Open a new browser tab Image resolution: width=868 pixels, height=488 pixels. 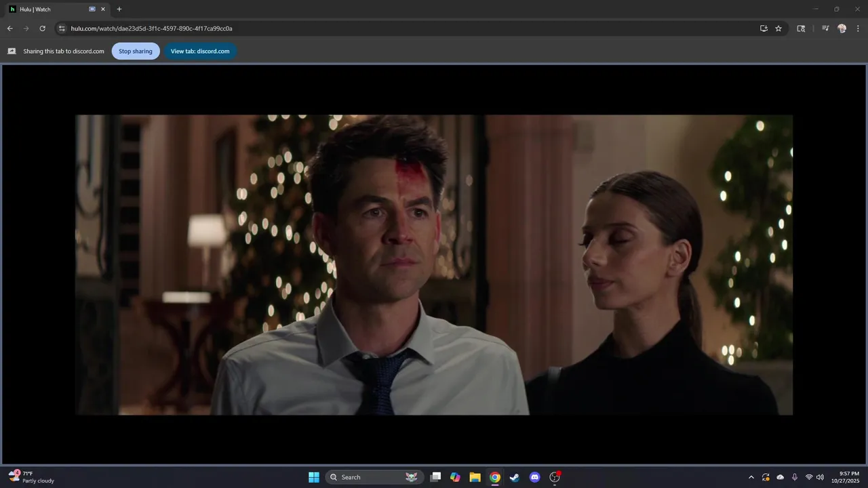coord(119,9)
